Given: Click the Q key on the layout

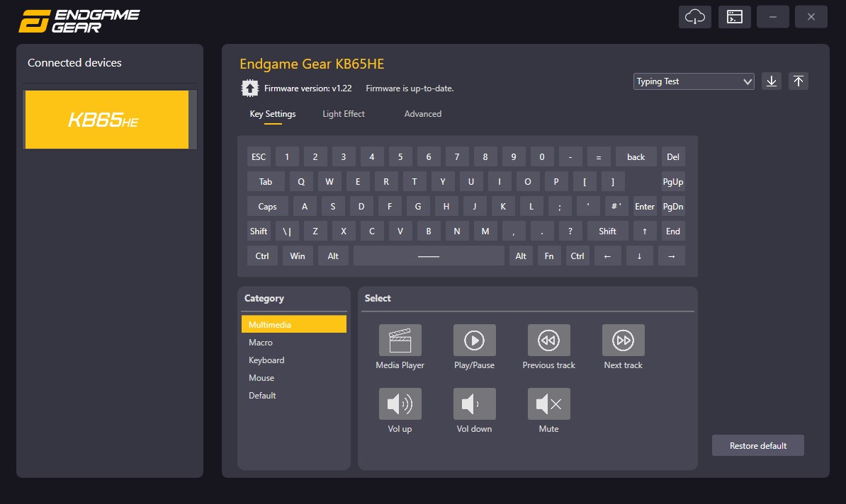Looking at the screenshot, I should 301,182.
